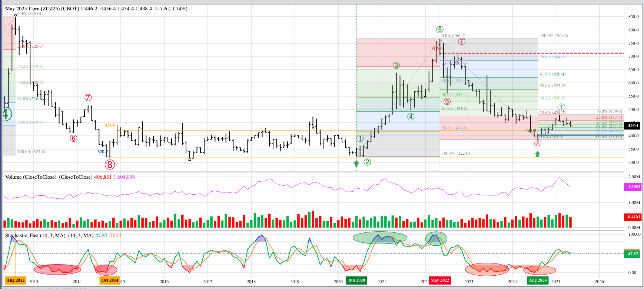
Task: Click the green circled 5 wave marker
Action: coord(439,30)
